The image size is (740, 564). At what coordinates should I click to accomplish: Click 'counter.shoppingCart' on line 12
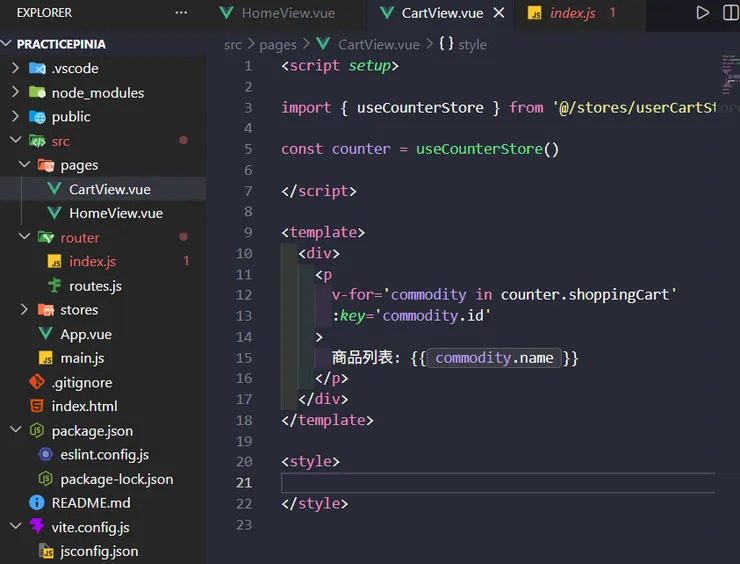(x=585, y=295)
